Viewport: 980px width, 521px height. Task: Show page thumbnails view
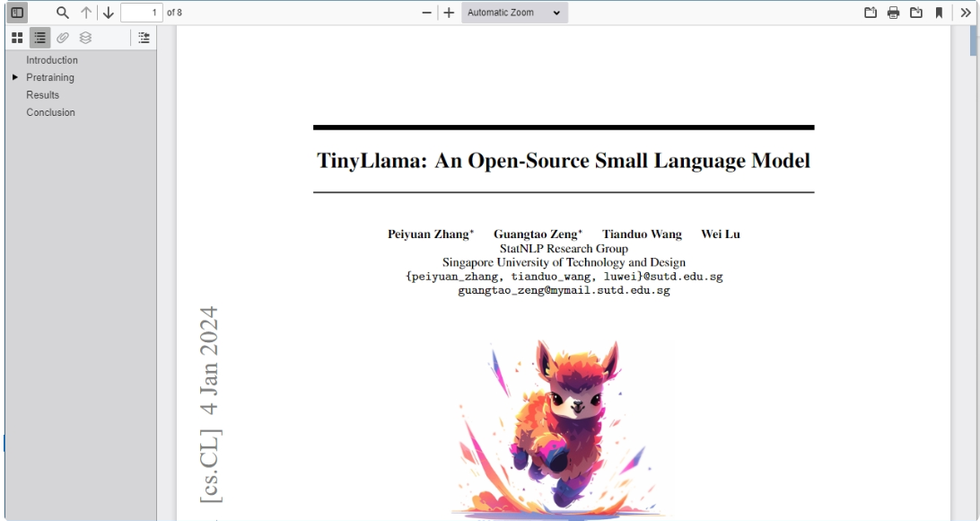click(x=18, y=38)
